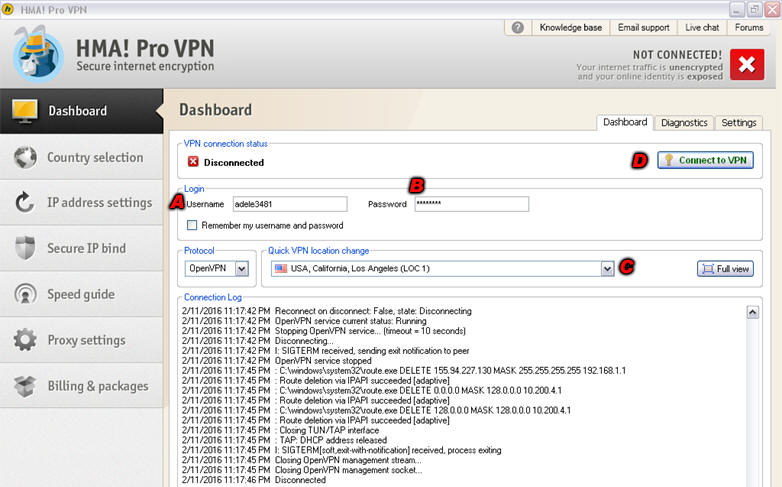Image resolution: width=782 pixels, height=487 pixels.
Task: Open Billing & packages box icon
Action: point(25,386)
